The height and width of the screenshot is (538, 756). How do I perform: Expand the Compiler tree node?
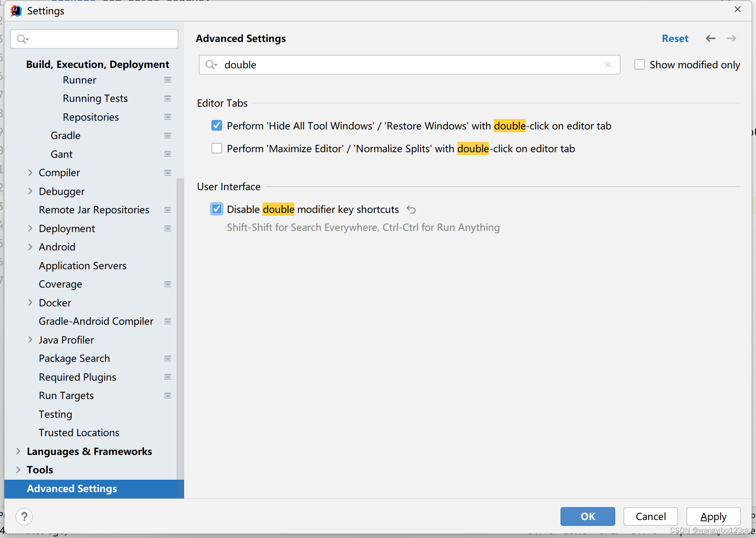tap(30, 173)
